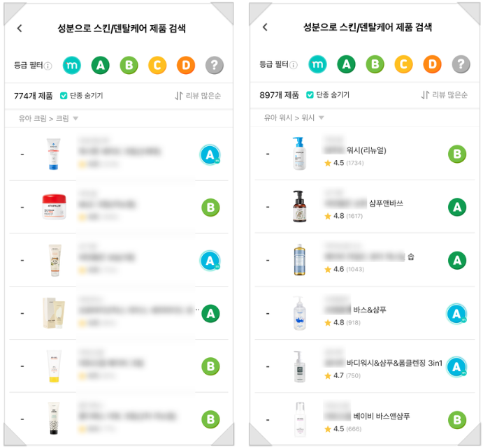483x448 pixels.
Task: Select grade B filter in left panel
Action: [x=129, y=66]
